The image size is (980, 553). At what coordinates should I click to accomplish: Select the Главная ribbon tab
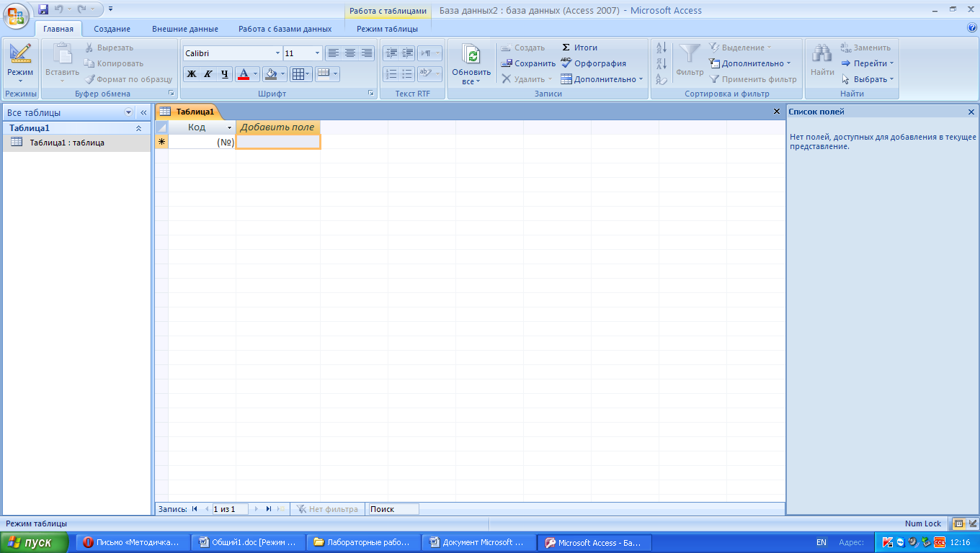click(58, 29)
